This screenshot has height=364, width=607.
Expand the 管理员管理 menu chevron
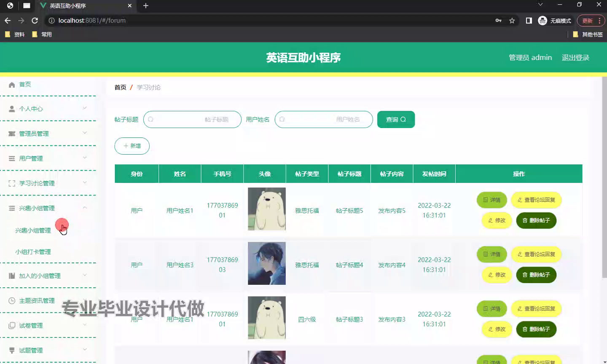coord(85,133)
